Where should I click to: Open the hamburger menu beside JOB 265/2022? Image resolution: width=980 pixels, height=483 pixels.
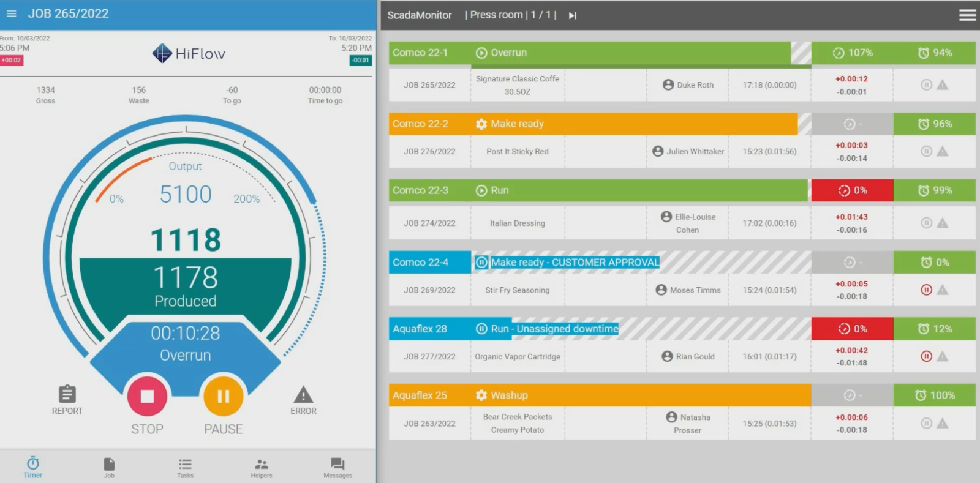[11, 13]
